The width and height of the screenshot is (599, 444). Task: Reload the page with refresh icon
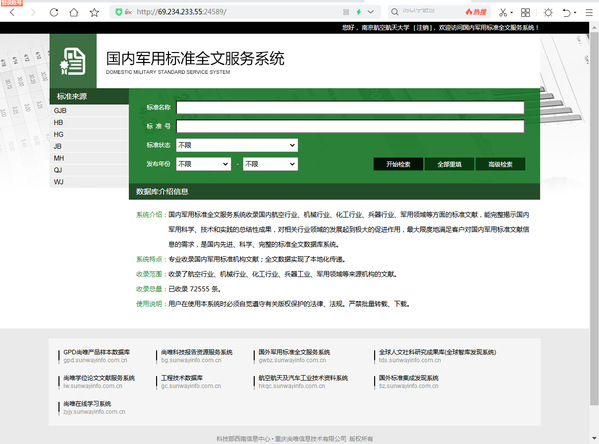click(54, 12)
